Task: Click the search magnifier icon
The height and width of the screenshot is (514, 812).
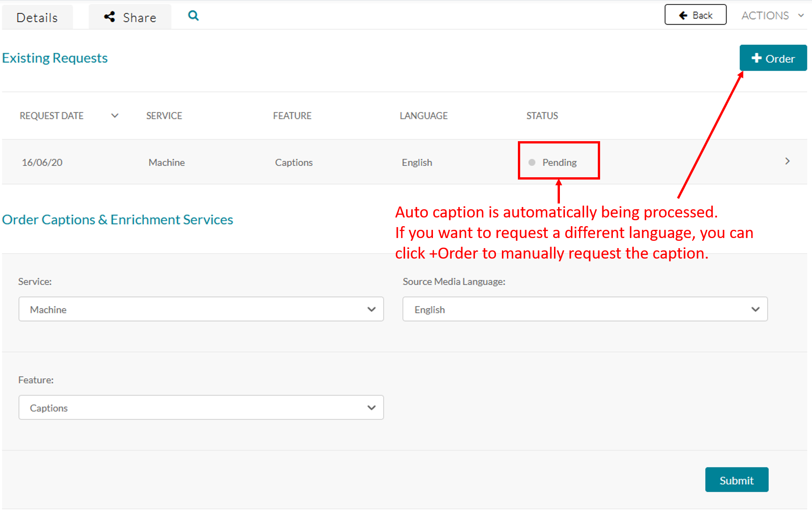Action: pos(193,16)
